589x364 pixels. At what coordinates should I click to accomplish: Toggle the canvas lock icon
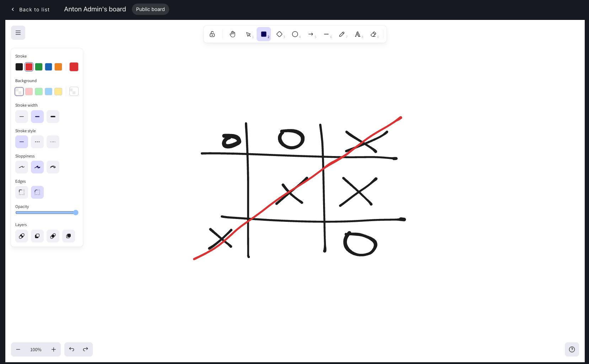click(x=212, y=34)
